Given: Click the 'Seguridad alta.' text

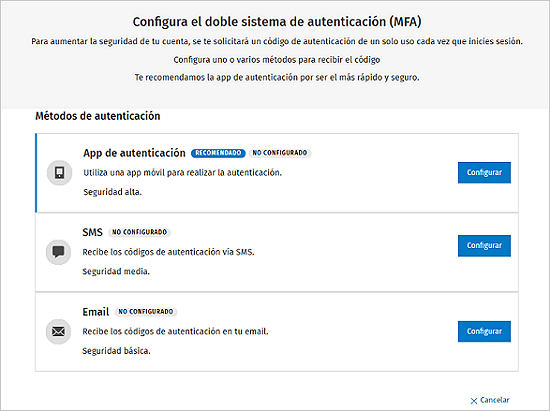Looking at the screenshot, I should coord(113,192).
